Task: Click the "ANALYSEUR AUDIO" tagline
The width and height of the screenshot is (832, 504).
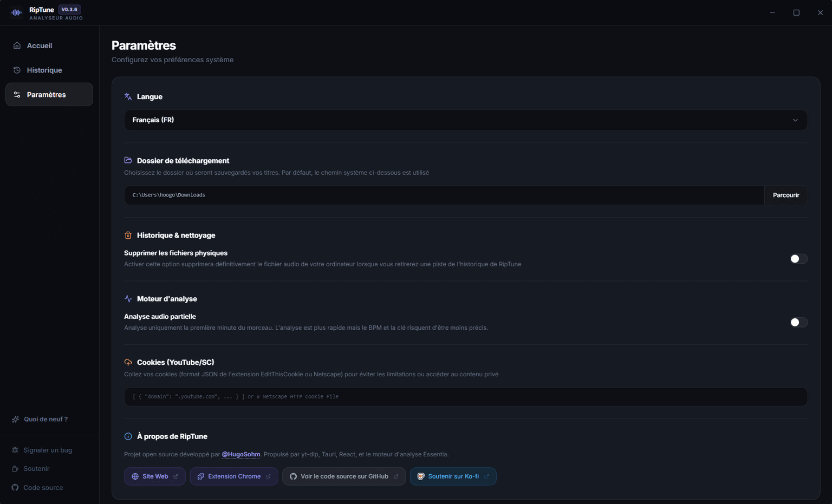Action: (56, 18)
